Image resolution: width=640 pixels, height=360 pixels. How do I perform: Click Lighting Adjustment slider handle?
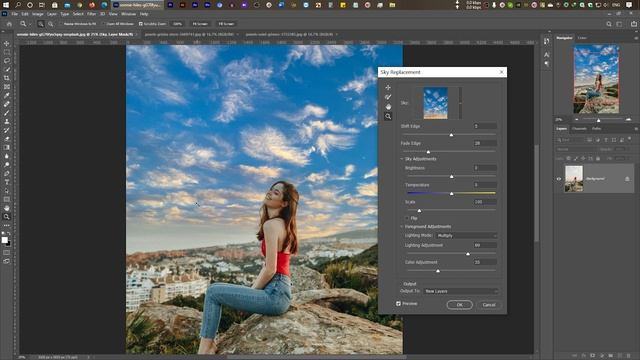pos(468,254)
